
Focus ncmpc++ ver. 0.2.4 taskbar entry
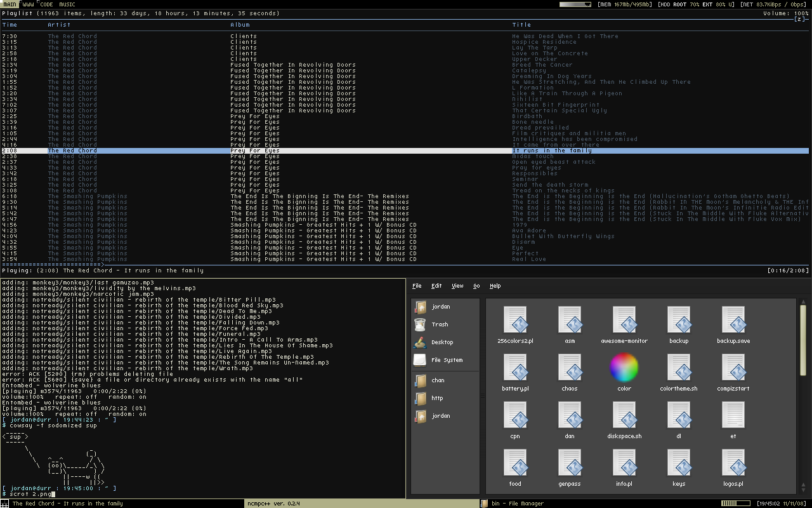point(273,504)
